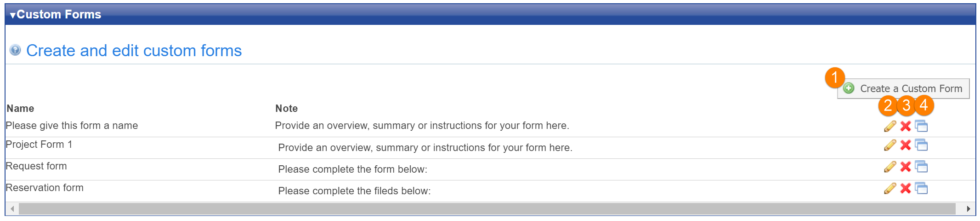Edit the "Please give this form a name" form

890,126
